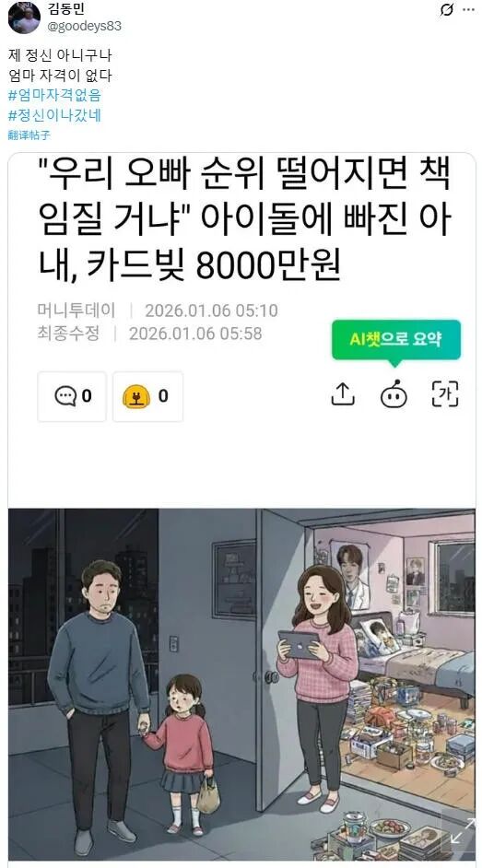Click the AI챗으로 요약 button

[396, 339]
